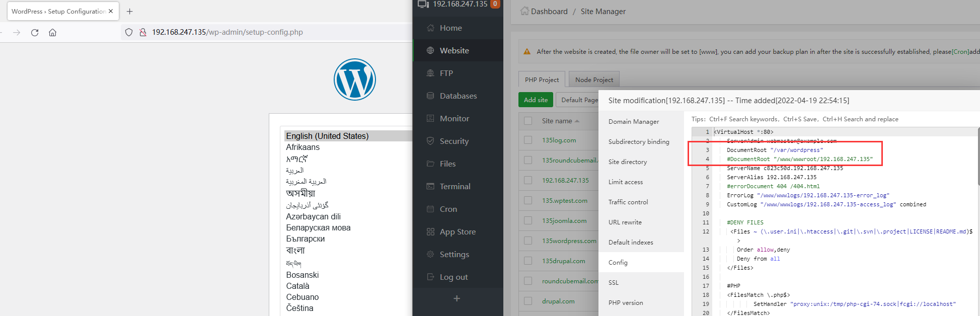
Task: Open the 192.168.247.135 site link
Action: pos(565,180)
